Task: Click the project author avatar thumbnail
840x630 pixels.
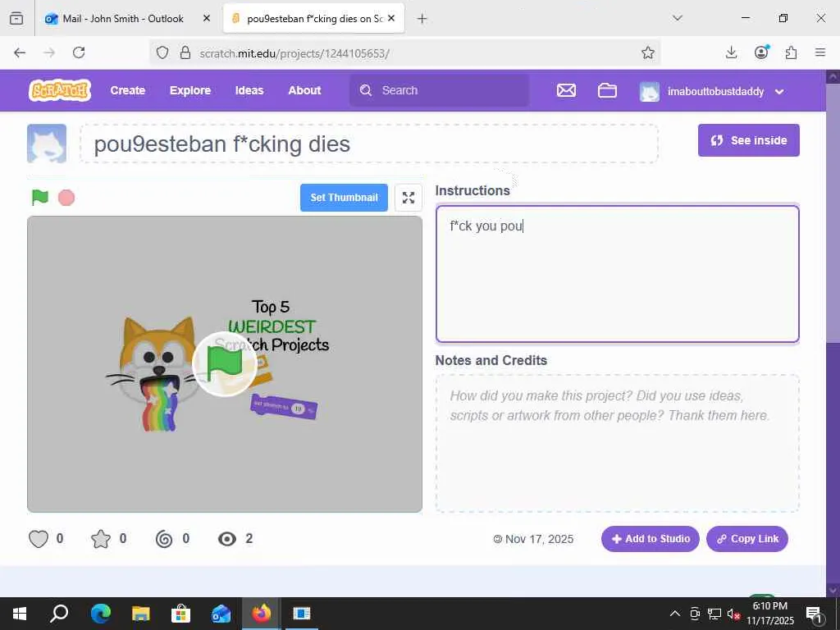Action: coord(47,144)
